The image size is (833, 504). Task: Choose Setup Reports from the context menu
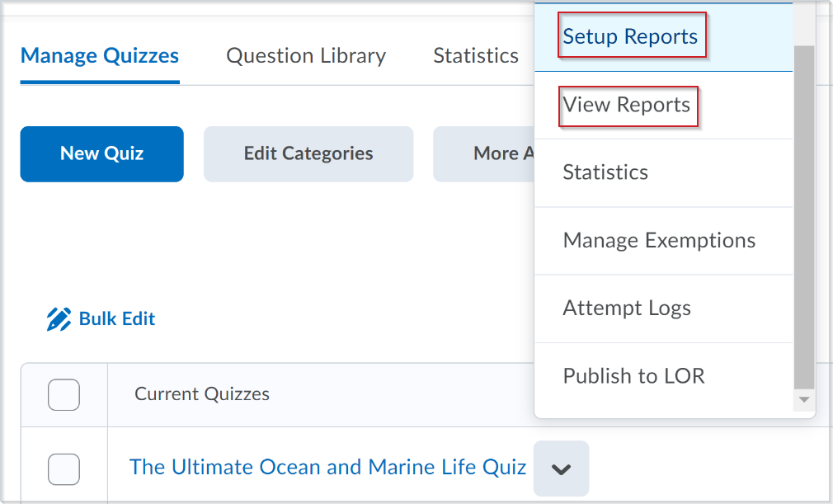click(x=630, y=37)
